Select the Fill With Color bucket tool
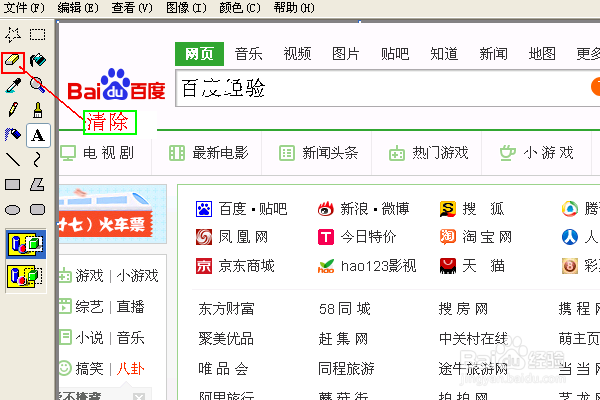The width and height of the screenshot is (600, 400). (38, 60)
